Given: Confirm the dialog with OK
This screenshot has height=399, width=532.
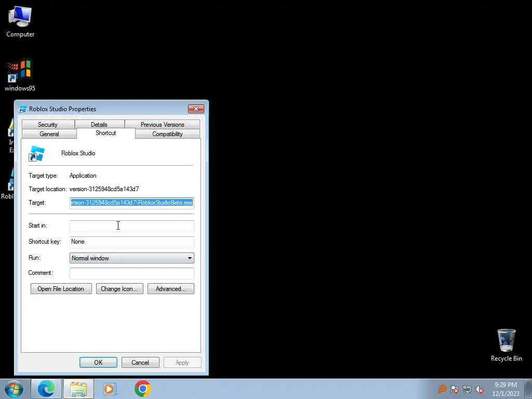Looking at the screenshot, I should (x=98, y=362).
